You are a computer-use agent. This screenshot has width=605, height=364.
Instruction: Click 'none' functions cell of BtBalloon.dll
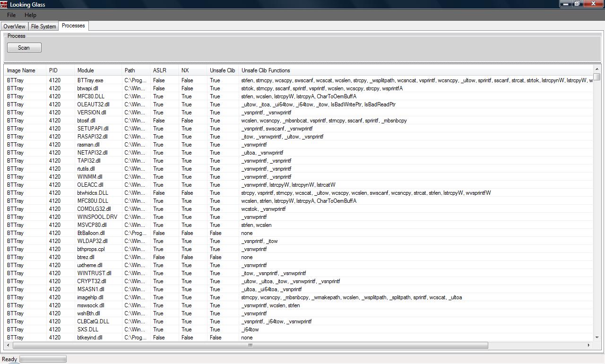click(x=247, y=233)
